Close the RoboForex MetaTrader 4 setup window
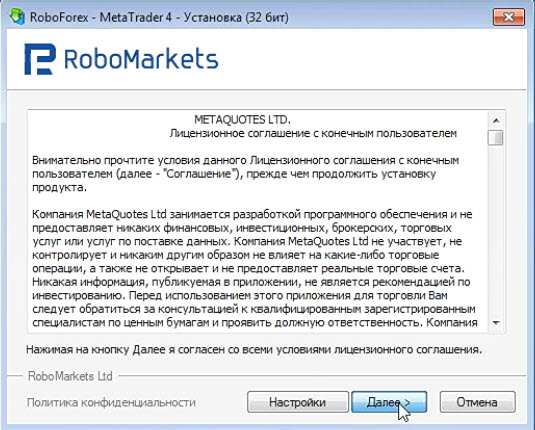This screenshot has height=430, width=535. click(508, 17)
